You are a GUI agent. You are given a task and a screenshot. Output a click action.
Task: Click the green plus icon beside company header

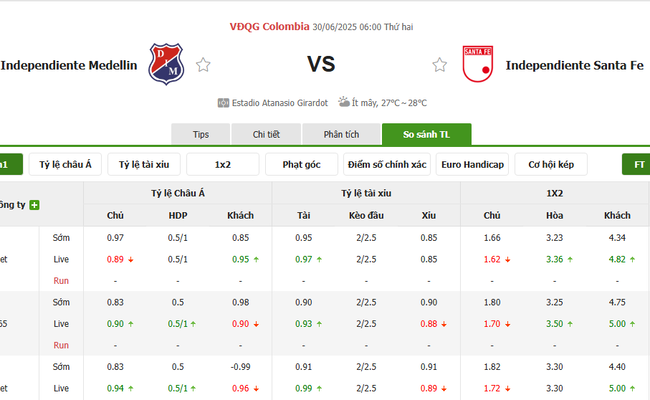[x=35, y=204]
